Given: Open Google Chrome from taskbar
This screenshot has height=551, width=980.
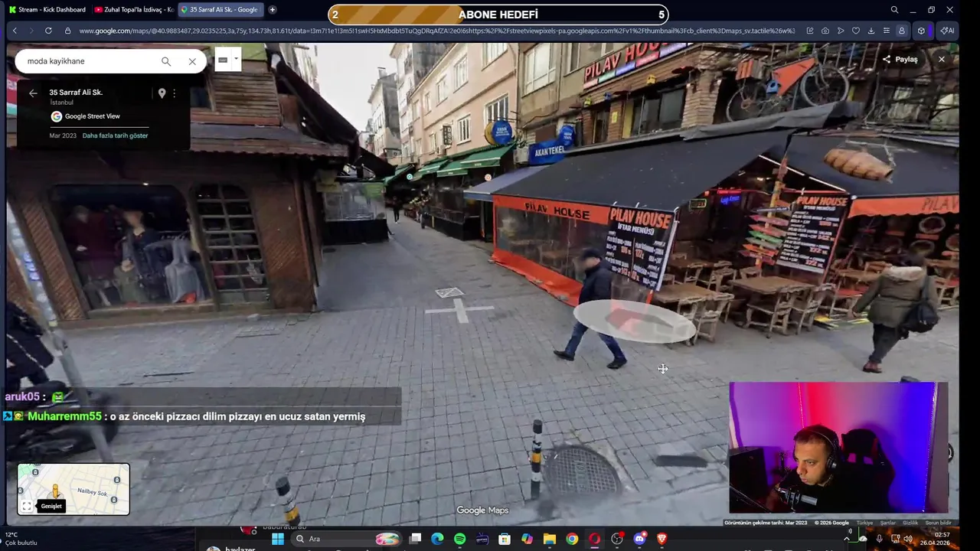Looking at the screenshot, I should (x=572, y=539).
